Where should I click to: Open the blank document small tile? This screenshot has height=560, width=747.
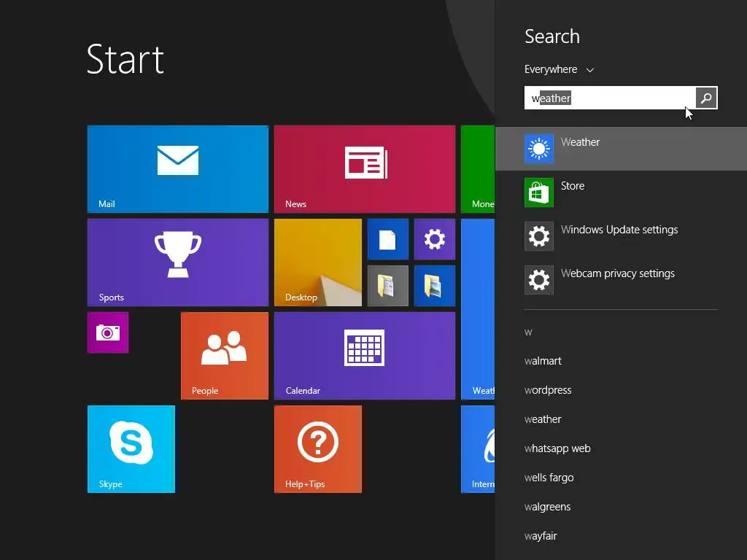388,239
